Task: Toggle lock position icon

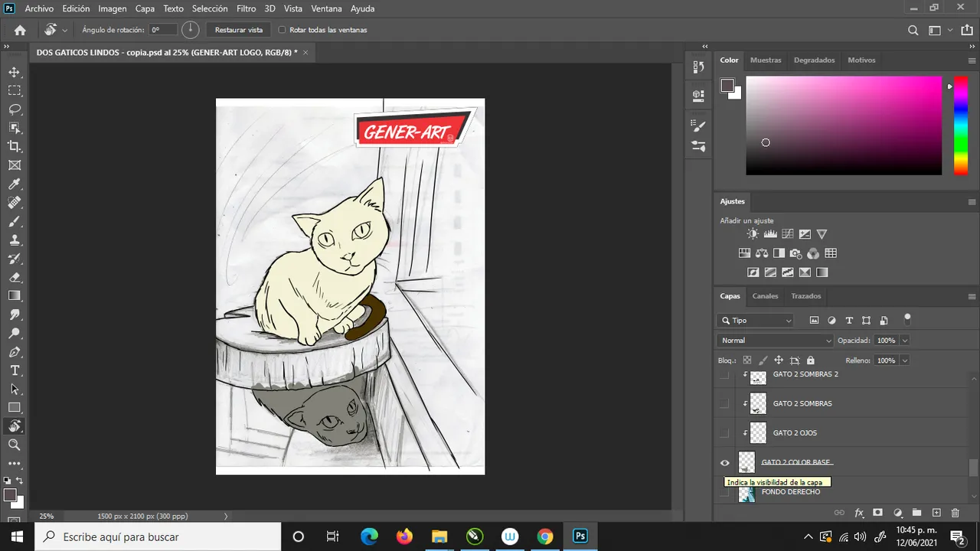Action: (779, 360)
